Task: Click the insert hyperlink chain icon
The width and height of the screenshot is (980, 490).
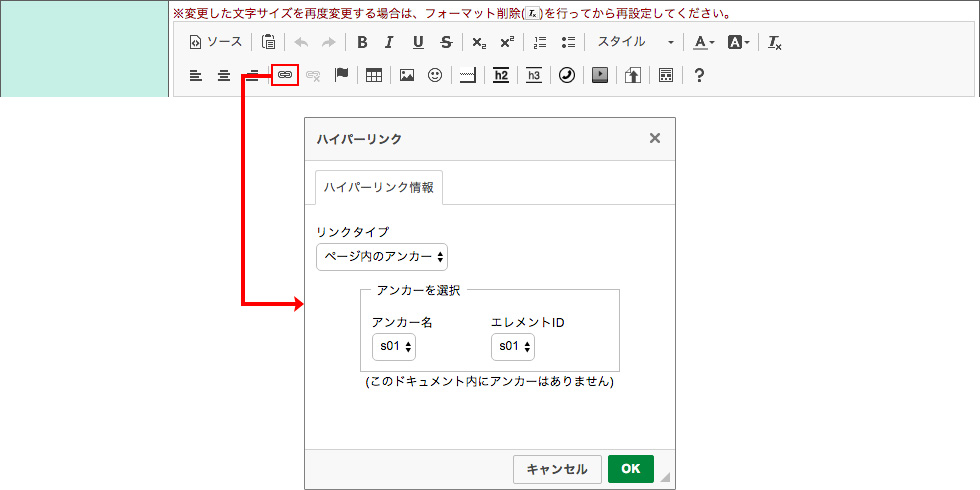Action: 285,75
